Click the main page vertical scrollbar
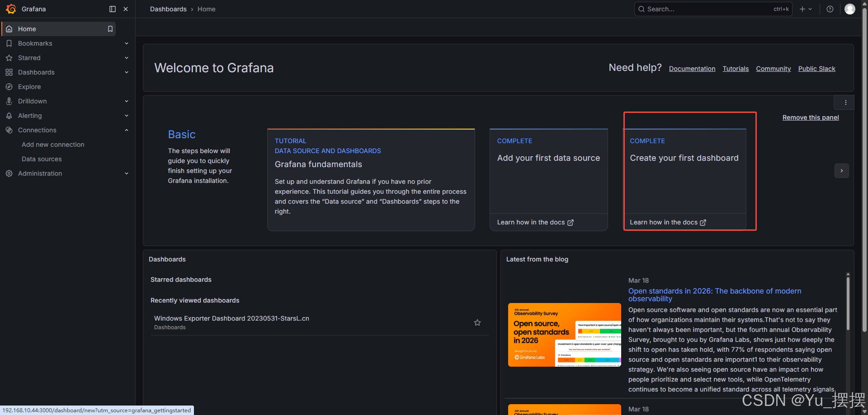 [x=864, y=169]
